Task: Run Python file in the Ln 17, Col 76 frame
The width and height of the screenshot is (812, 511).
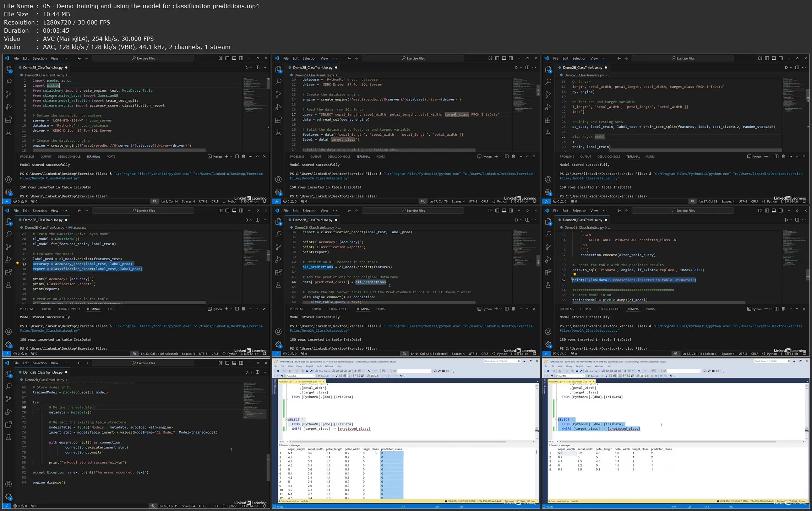Action: point(517,67)
